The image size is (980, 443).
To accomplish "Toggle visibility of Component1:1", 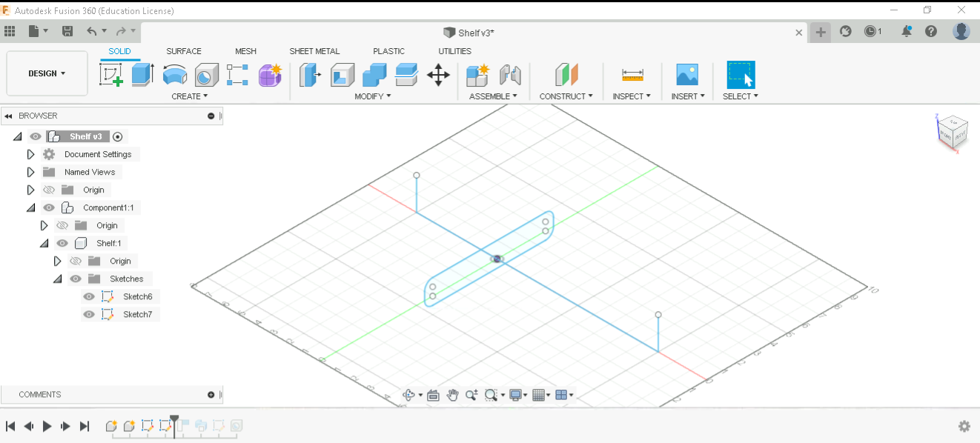I will 49,207.
